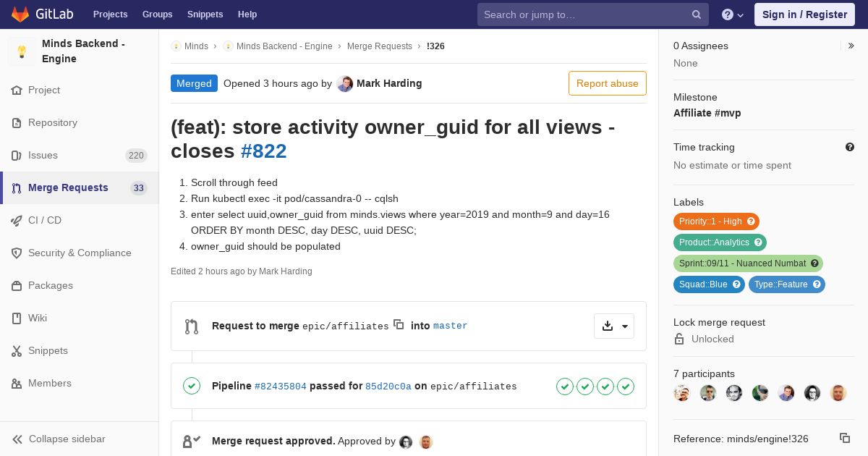Viewport: 868px width, 456px height.
Task: Click the Project house icon
Action: [17, 90]
